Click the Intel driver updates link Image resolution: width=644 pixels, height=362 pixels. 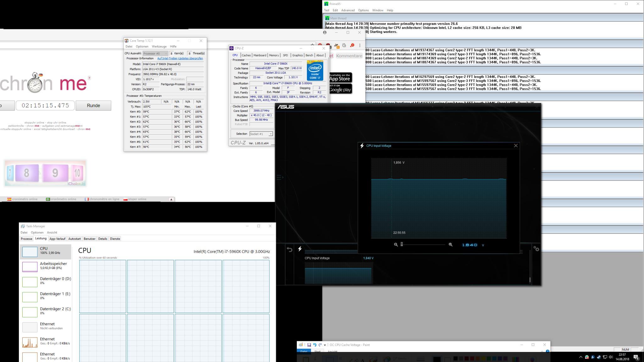click(180, 58)
